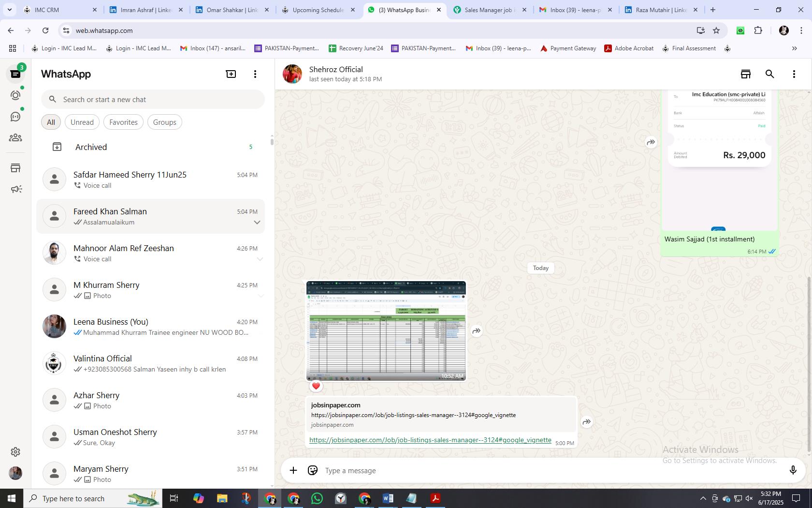Click Search or start a new chat field

pyautogui.click(x=153, y=99)
